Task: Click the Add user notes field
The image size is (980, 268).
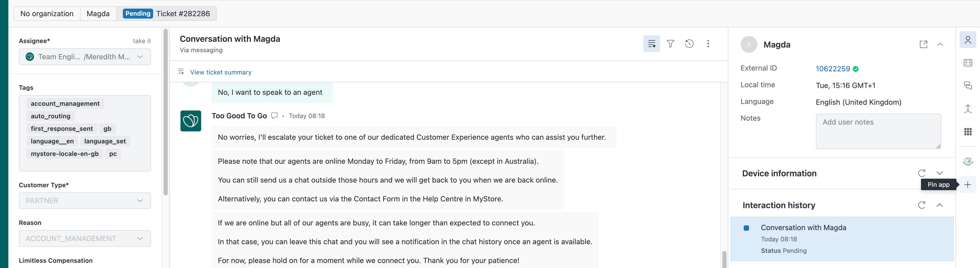Action: point(878,131)
